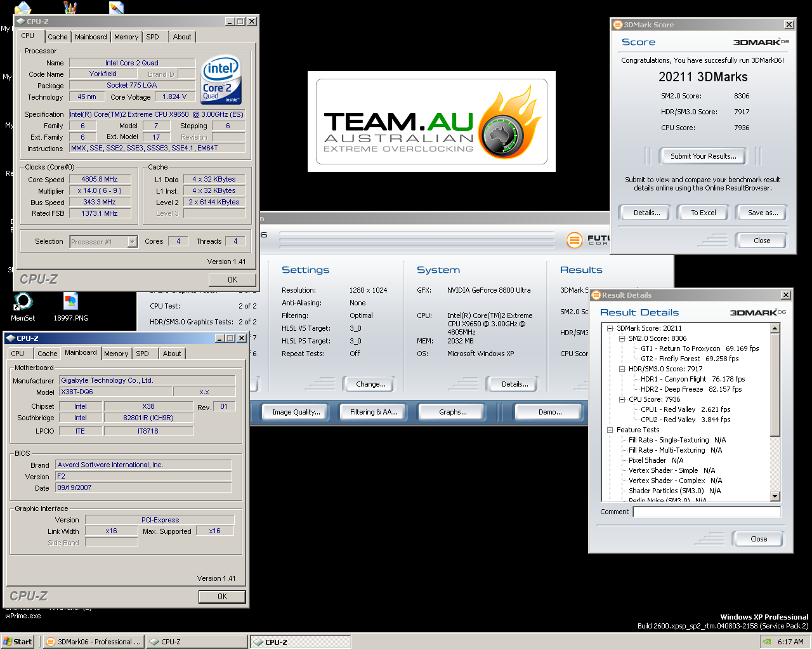Screen dimensions: 812x650
Task: Click the Result Details scrollbar down arrow
Action: click(775, 496)
